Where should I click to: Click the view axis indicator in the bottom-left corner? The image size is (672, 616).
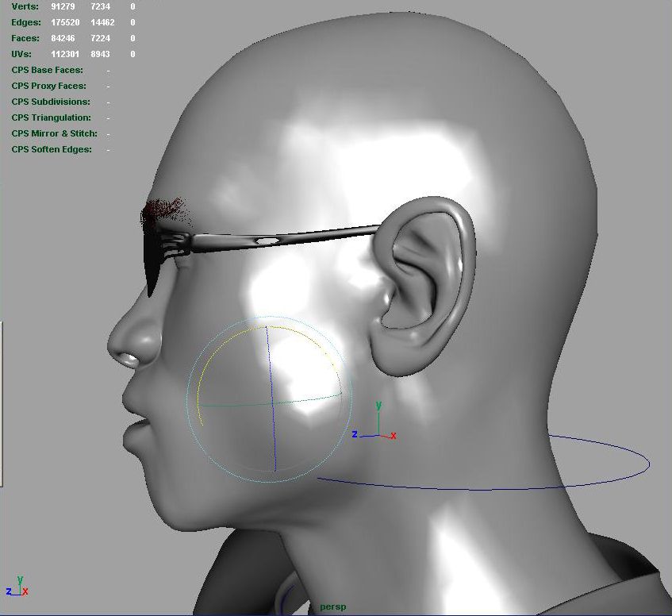(17, 587)
